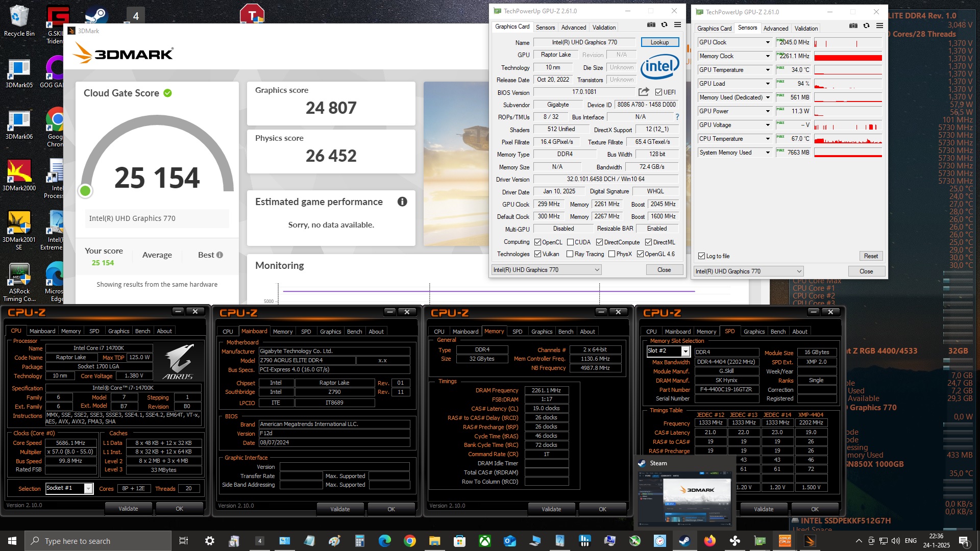Click the Cloud Gate score gauge indicator dot
The height and width of the screenshot is (551, 980).
pyautogui.click(x=85, y=191)
